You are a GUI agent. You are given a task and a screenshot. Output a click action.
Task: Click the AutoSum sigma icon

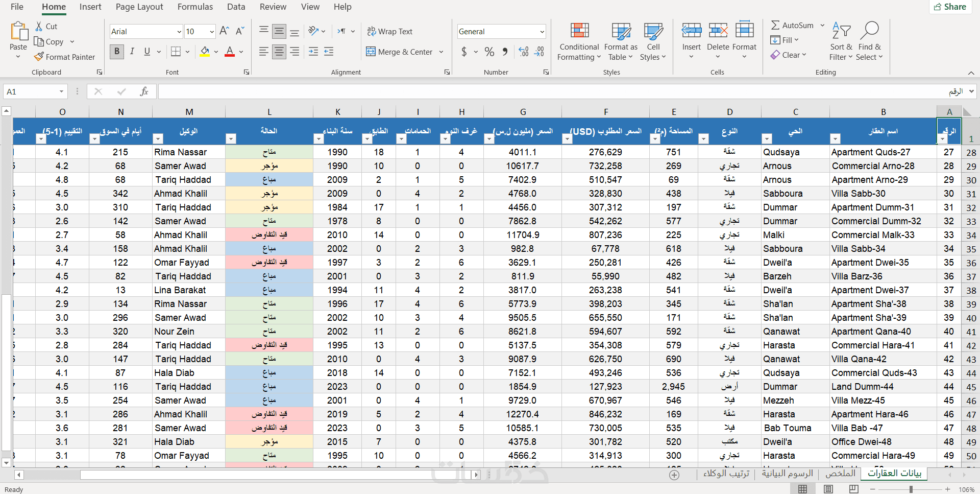[x=775, y=25]
